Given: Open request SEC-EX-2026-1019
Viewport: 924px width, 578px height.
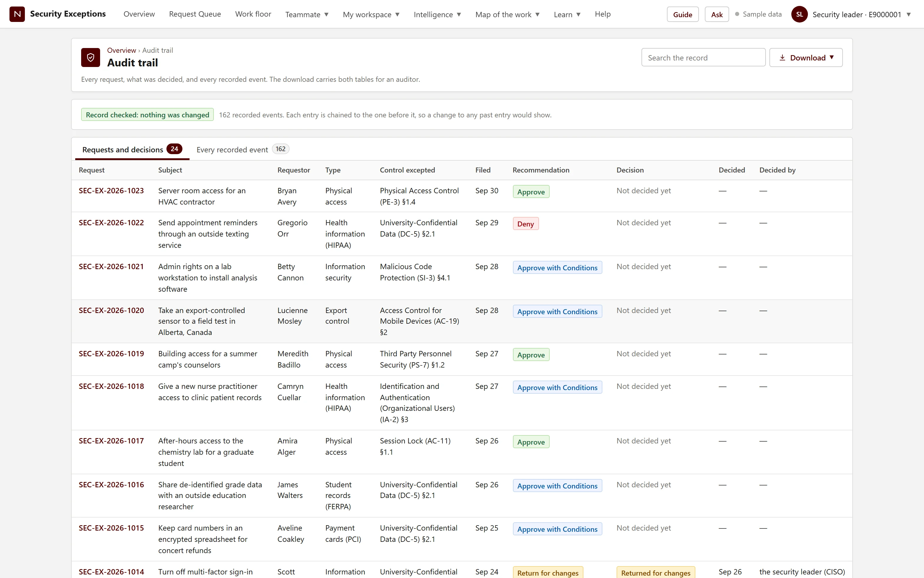Looking at the screenshot, I should (x=111, y=354).
